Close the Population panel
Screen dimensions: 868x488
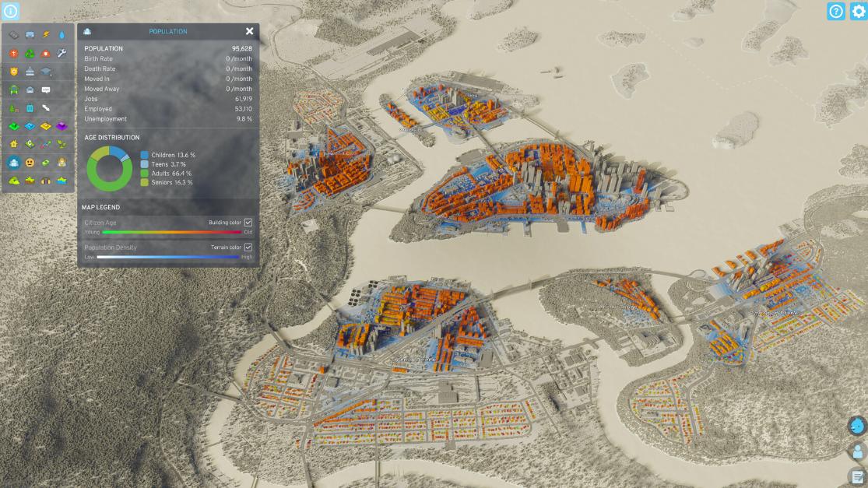[x=249, y=31]
